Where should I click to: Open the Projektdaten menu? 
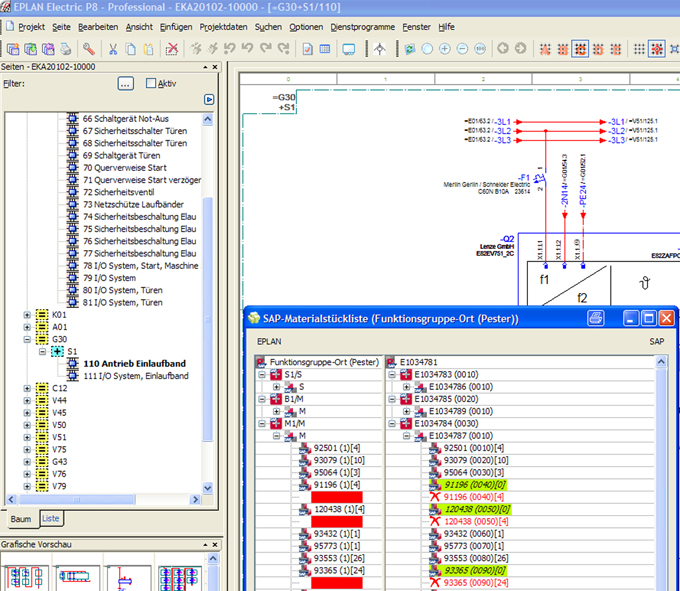(x=222, y=26)
